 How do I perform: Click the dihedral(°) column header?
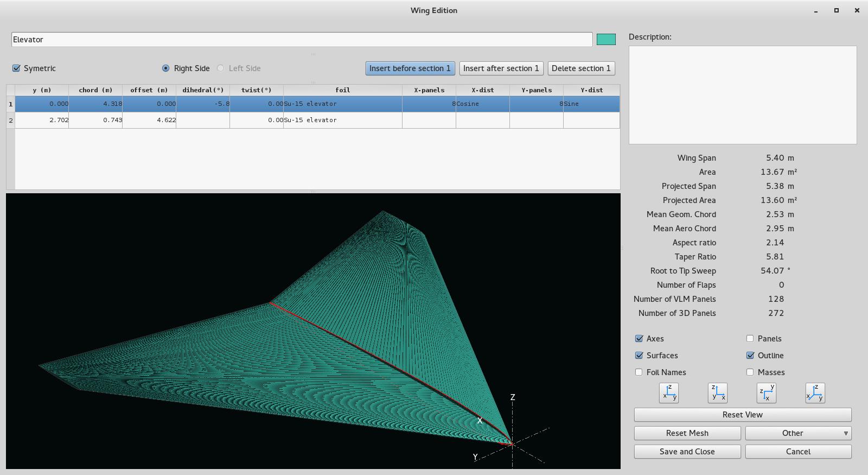203,90
